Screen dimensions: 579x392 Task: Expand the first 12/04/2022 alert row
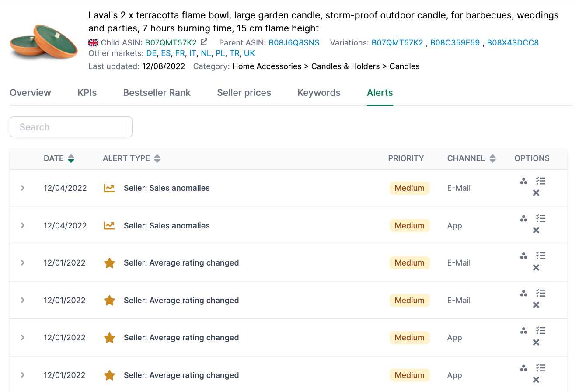tap(22, 188)
